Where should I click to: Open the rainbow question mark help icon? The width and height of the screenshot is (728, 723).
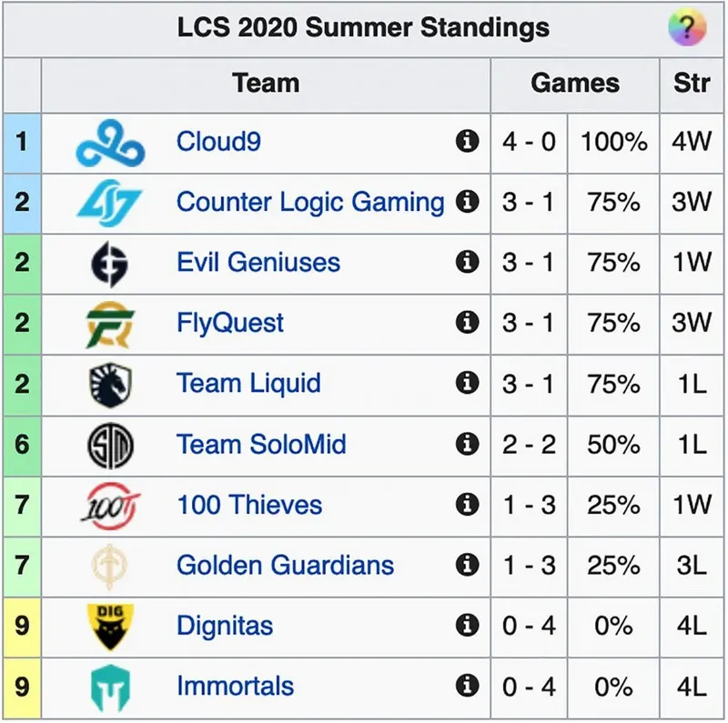click(x=687, y=28)
